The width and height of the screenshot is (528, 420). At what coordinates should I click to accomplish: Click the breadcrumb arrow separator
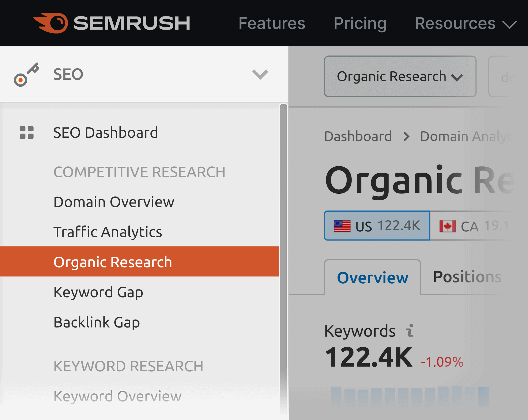(x=406, y=136)
